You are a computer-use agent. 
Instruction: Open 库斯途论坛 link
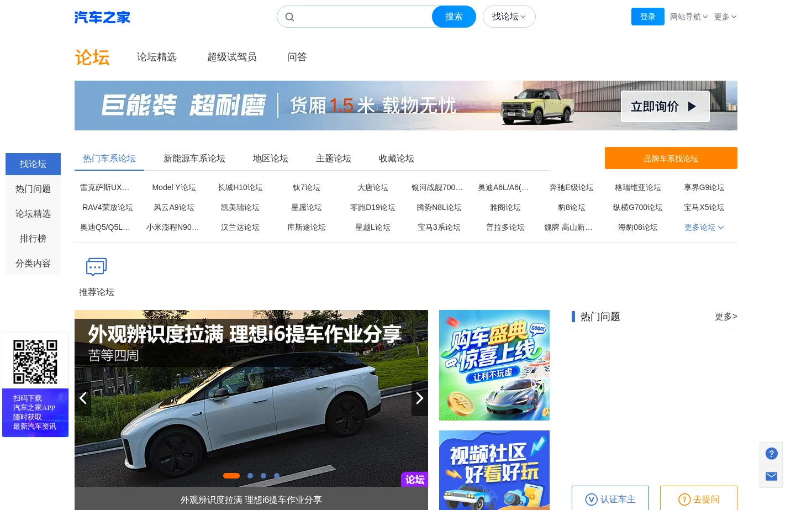click(307, 227)
